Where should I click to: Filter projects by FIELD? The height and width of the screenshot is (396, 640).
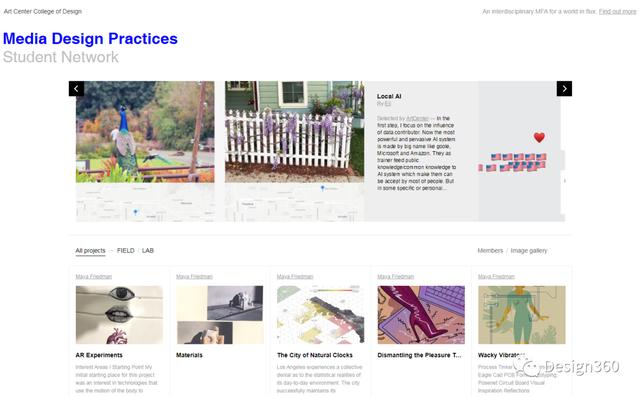(126, 251)
